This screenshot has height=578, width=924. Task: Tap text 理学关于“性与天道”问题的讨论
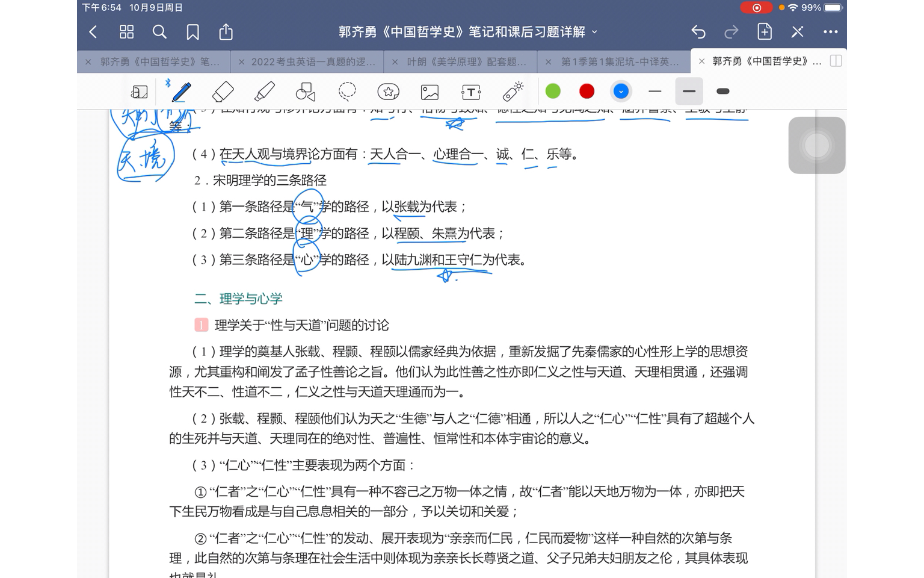[x=301, y=326]
